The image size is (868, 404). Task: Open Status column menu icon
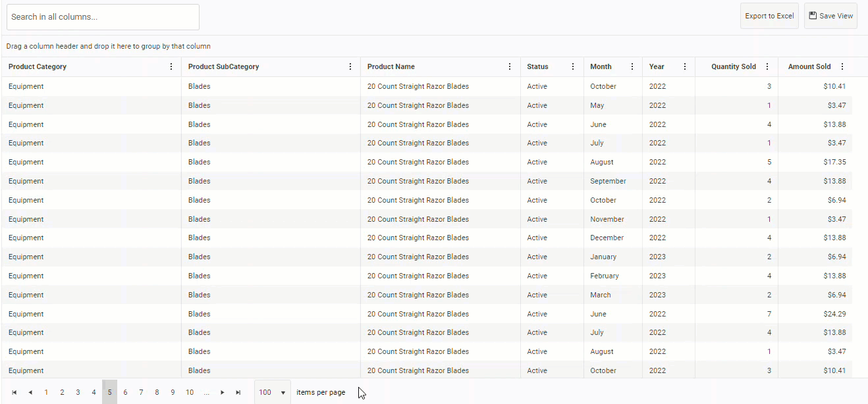coord(573,66)
